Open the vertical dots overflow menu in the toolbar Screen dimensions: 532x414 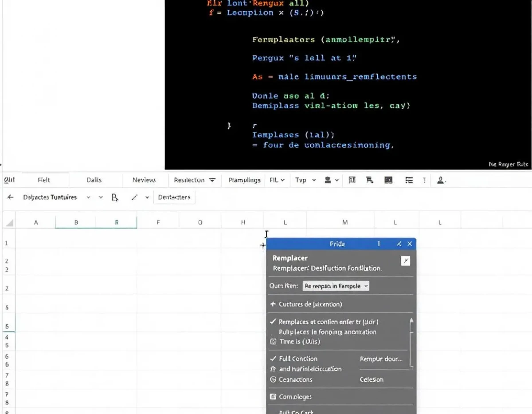[425, 180]
